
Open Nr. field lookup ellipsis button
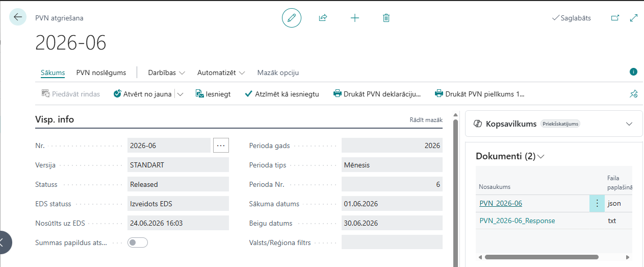pyautogui.click(x=221, y=145)
